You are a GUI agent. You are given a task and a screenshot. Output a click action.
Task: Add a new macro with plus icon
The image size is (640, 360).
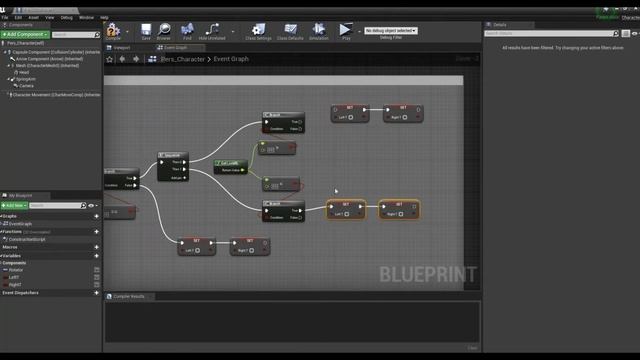(96, 247)
